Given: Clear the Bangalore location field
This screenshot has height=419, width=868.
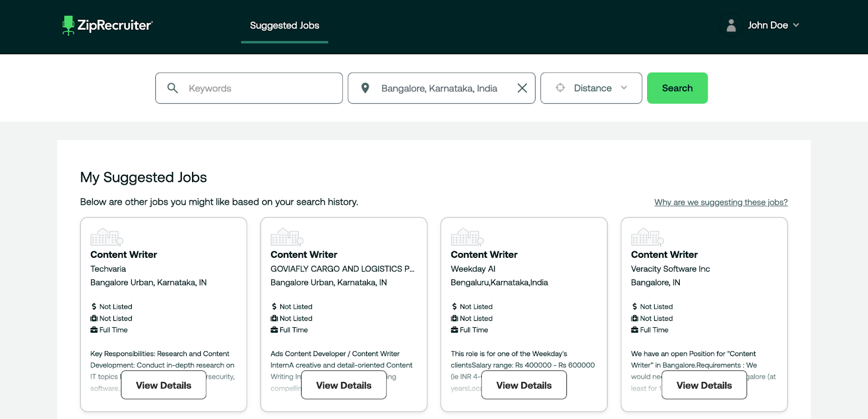Looking at the screenshot, I should click(x=522, y=88).
